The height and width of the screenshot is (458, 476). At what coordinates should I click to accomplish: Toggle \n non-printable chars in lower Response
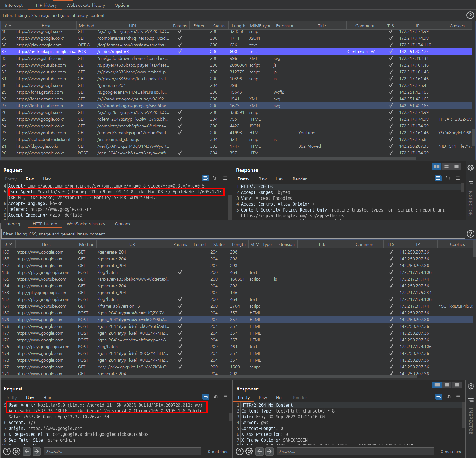[448, 397]
